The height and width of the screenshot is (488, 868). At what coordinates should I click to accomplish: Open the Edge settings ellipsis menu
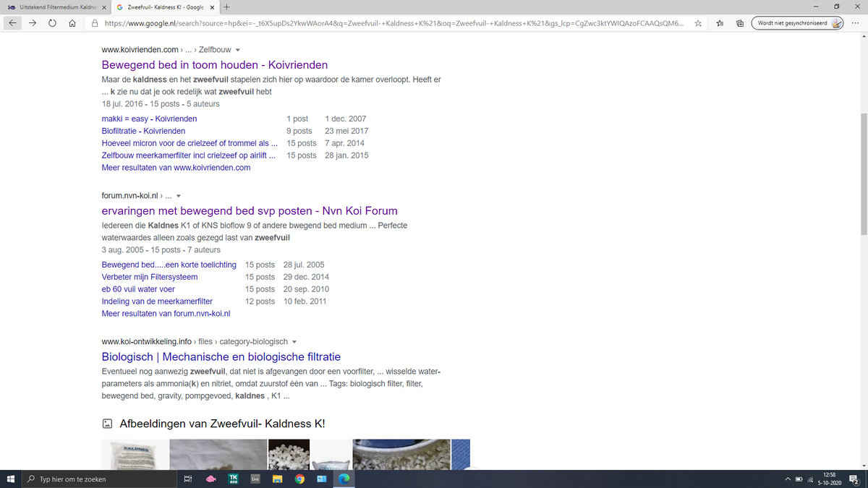pyautogui.click(x=856, y=23)
